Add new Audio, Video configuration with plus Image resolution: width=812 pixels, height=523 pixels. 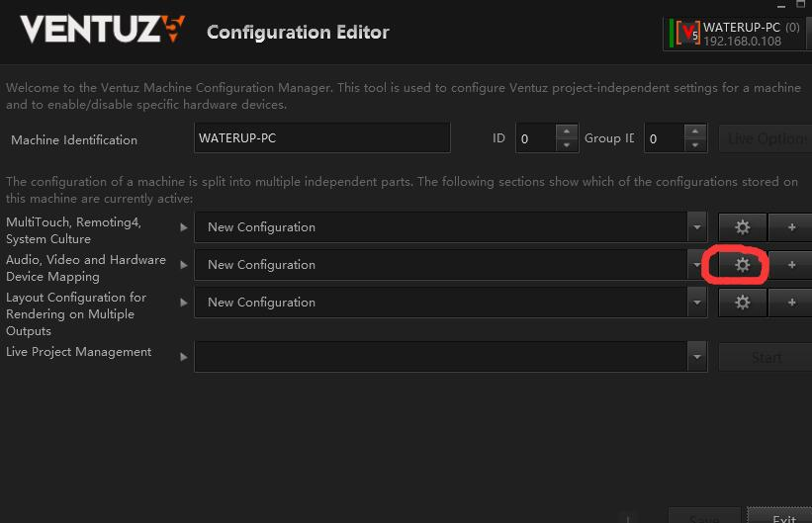[791, 265]
